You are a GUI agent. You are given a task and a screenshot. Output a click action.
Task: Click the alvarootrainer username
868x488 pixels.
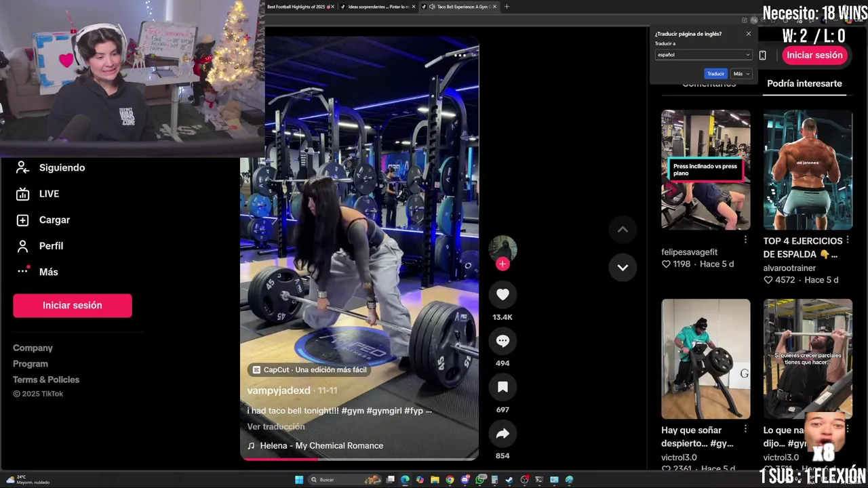click(789, 268)
